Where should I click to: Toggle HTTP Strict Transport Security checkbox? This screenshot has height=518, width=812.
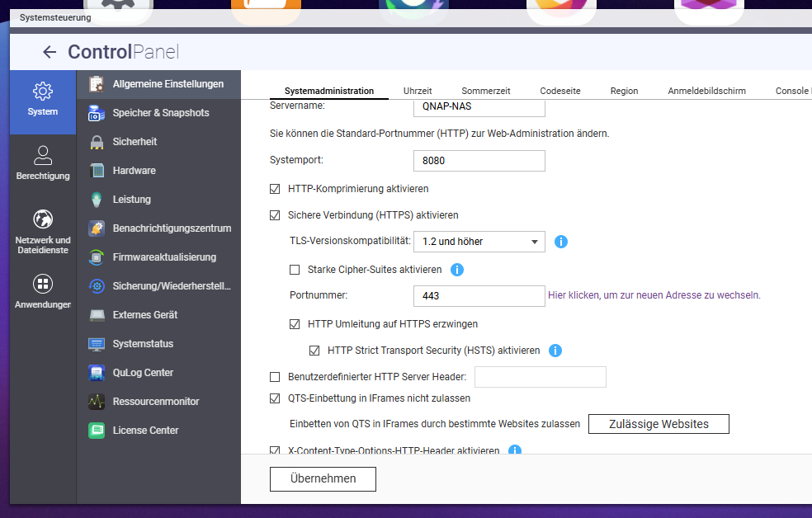tap(314, 351)
